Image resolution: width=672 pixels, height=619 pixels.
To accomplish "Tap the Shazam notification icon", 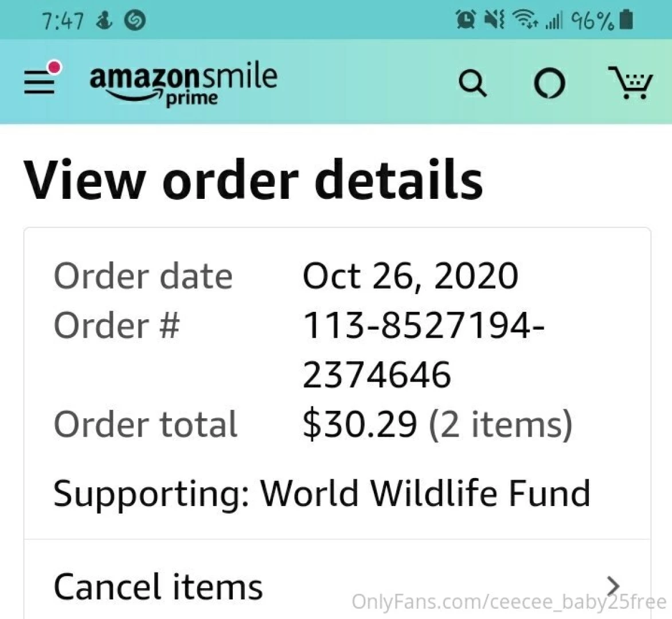I will tap(135, 21).
